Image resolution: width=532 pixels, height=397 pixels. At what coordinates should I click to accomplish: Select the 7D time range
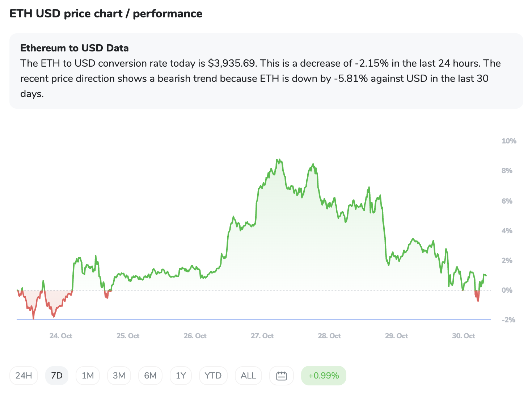click(x=57, y=376)
